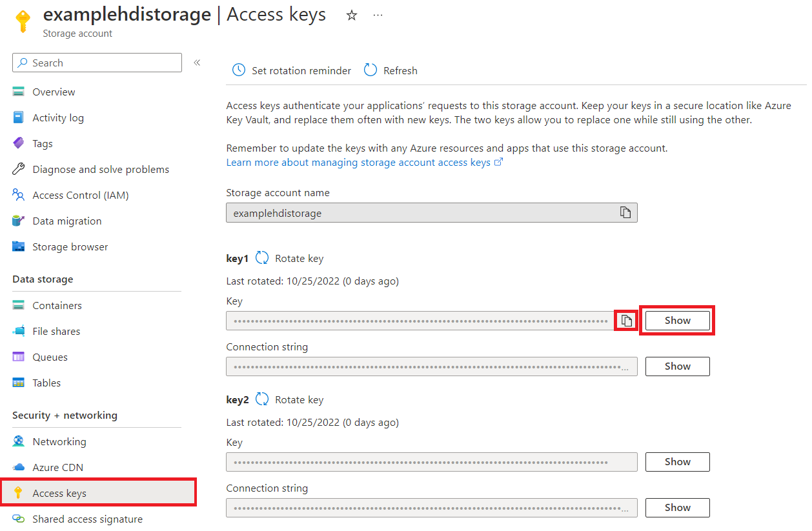Show the key1 key value

pyautogui.click(x=677, y=321)
